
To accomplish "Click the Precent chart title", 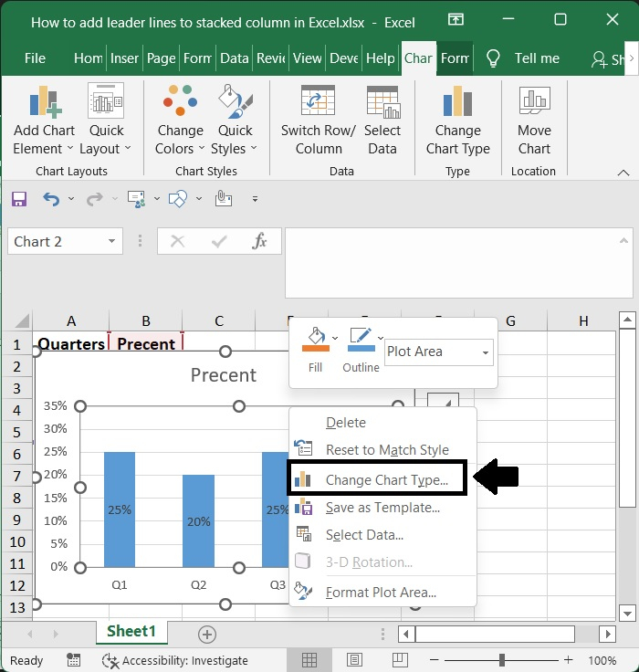I will [x=224, y=375].
